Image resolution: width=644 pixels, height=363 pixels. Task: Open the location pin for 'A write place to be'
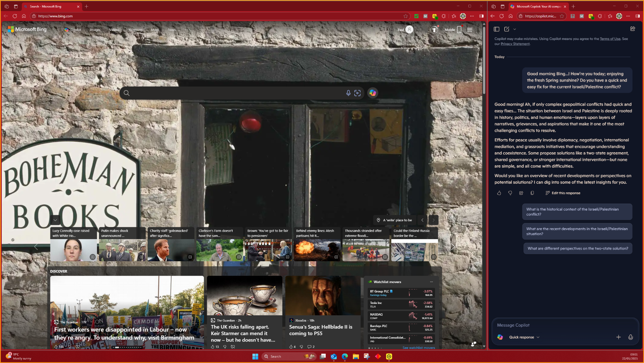pyautogui.click(x=378, y=220)
